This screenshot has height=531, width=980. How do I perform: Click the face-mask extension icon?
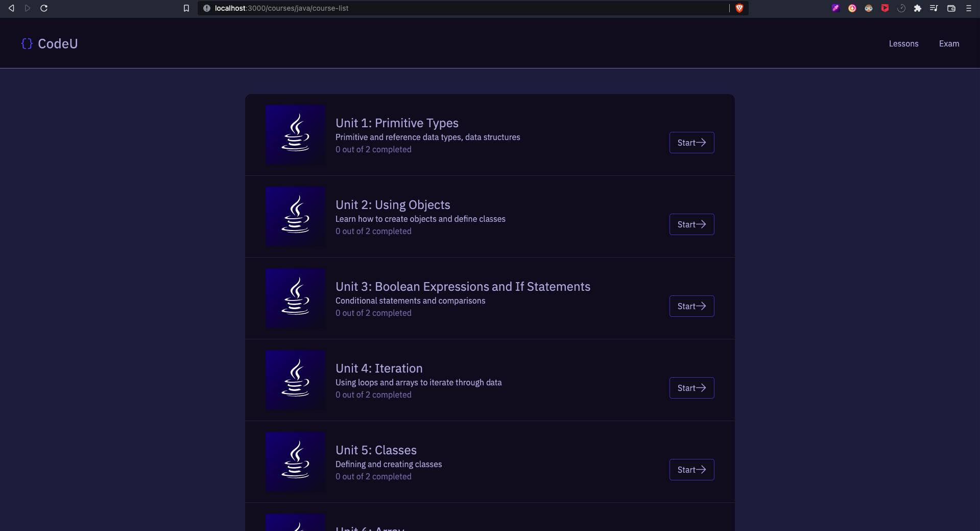(x=869, y=8)
